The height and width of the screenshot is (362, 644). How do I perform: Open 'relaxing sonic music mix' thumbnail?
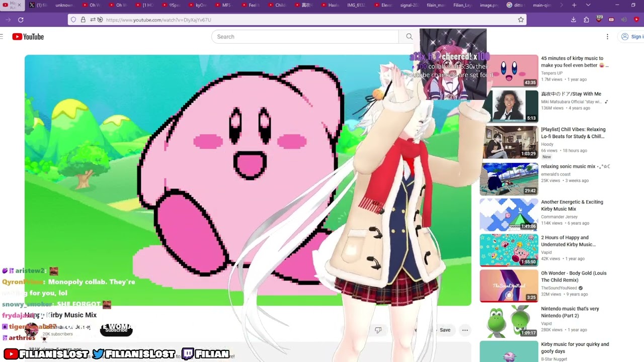coord(509,179)
